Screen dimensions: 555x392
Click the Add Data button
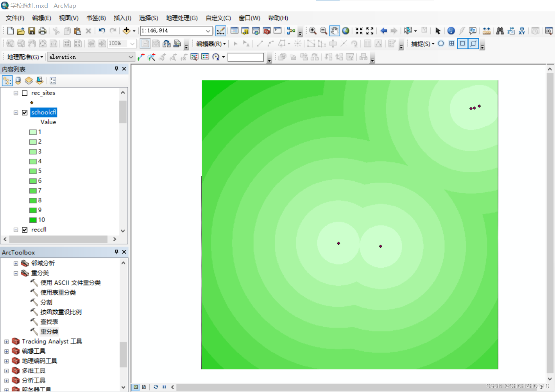point(126,30)
